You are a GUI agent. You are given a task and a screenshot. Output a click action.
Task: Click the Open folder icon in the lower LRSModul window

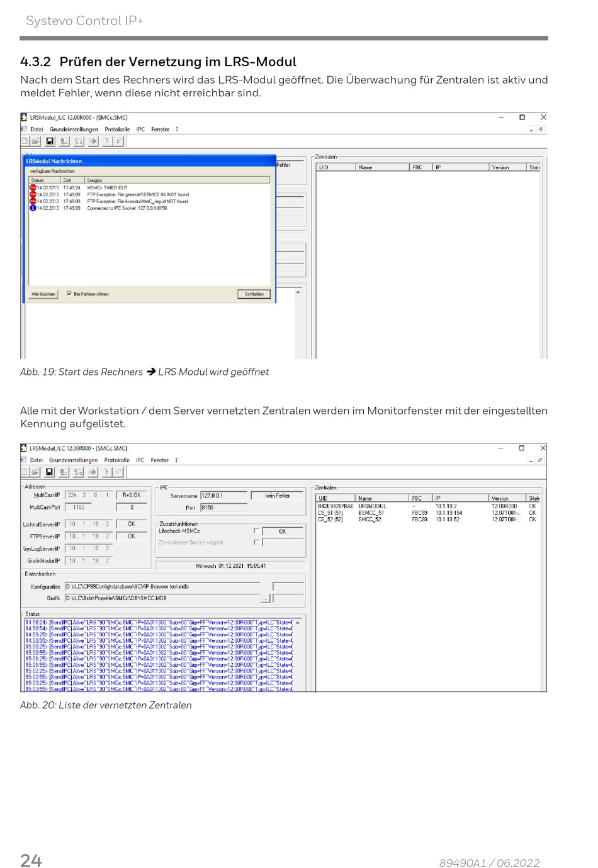(x=35, y=472)
